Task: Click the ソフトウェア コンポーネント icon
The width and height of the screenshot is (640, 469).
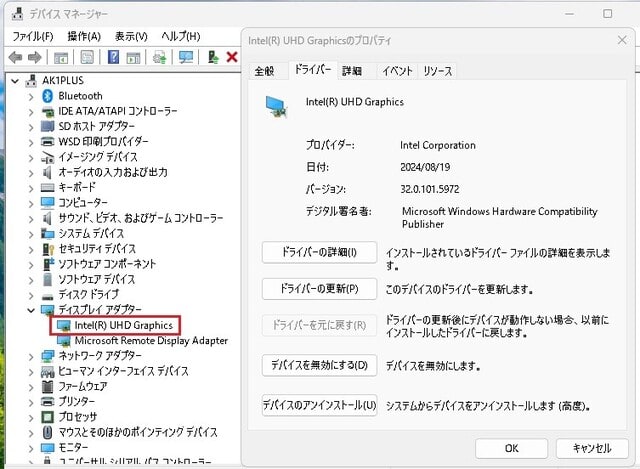Action: coord(48,264)
